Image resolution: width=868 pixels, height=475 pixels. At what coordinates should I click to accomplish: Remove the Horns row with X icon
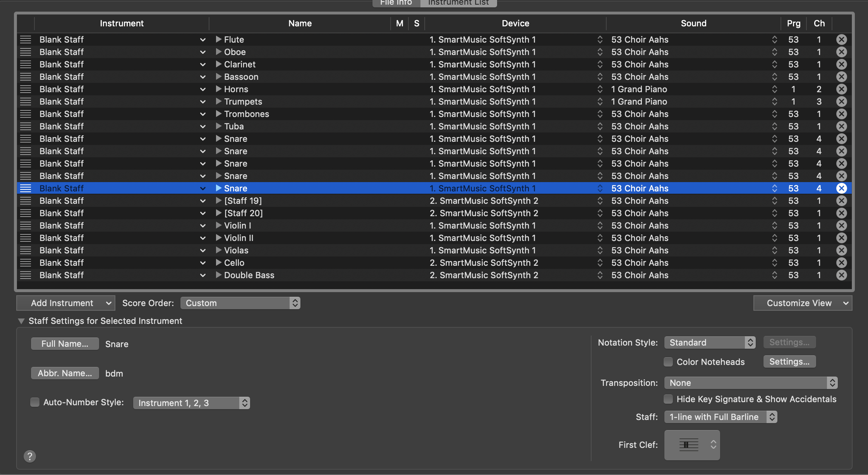pyautogui.click(x=841, y=89)
